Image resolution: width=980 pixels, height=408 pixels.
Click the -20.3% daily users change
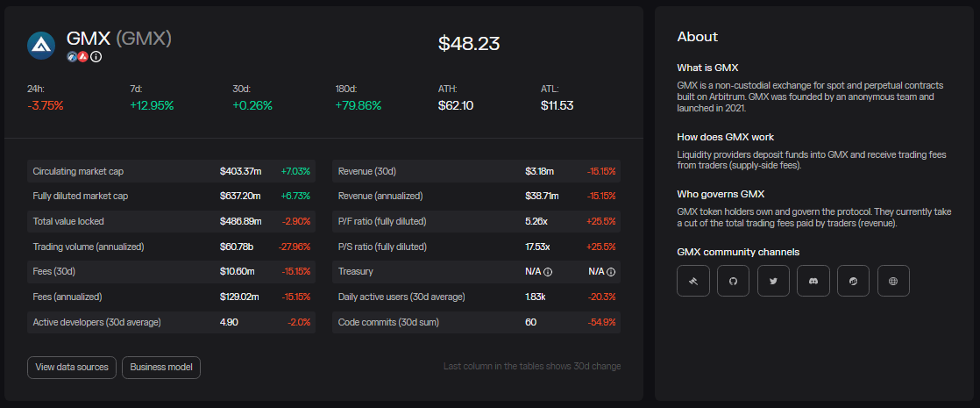pyautogui.click(x=601, y=297)
